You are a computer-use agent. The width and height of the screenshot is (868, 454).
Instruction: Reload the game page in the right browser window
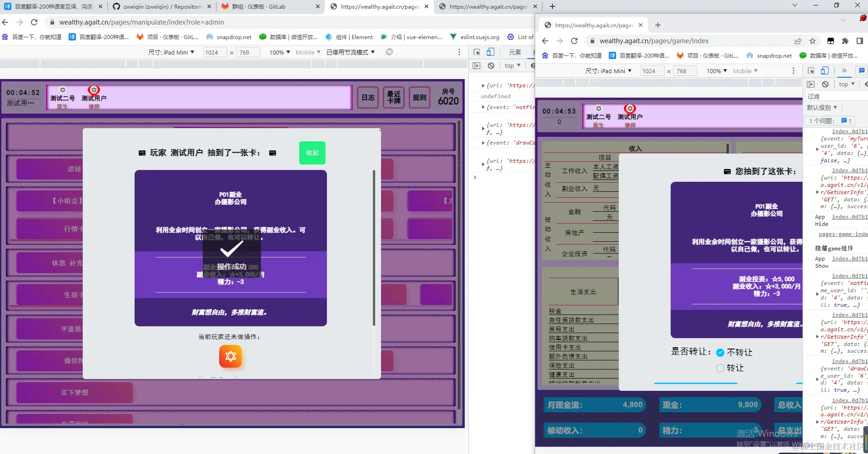pyautogui.click(x=574, y=41)
